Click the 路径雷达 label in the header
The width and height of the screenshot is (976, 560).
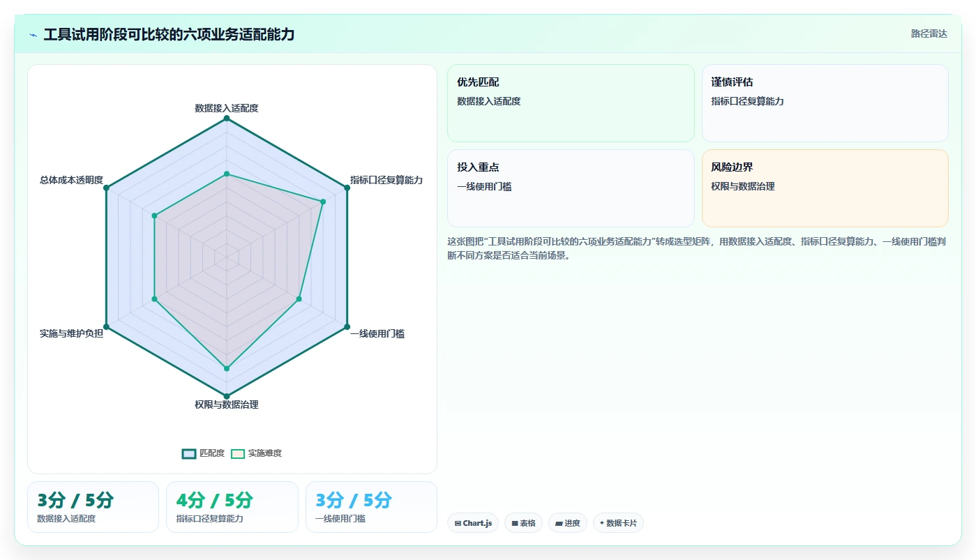tap(929, 33)
